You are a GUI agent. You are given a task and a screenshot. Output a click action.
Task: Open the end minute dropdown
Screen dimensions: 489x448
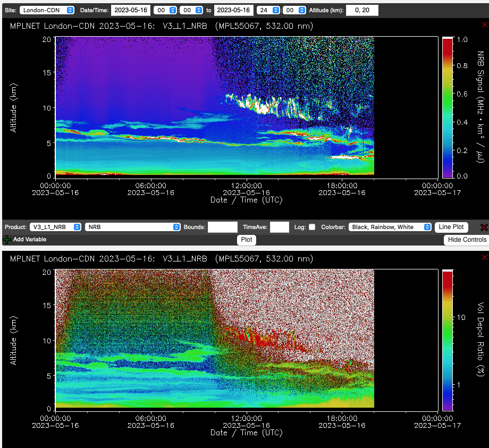[x=294, y=10]
